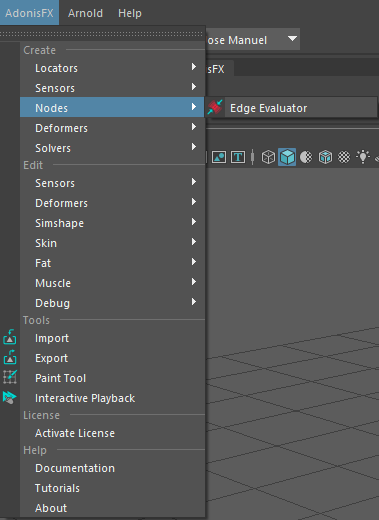Click the Paint Tool icon

10,377
